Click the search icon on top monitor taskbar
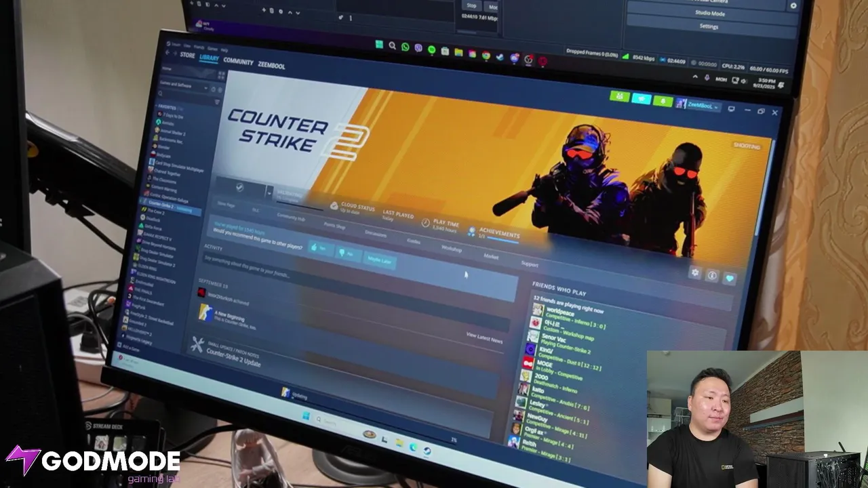The height and width of the screenshot is (488, 868). point(392,45)
